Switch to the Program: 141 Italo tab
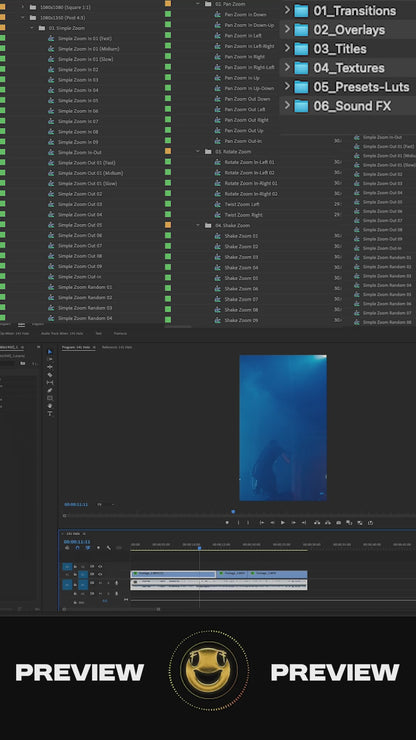The image size is (416, 740). coord(76,347)
